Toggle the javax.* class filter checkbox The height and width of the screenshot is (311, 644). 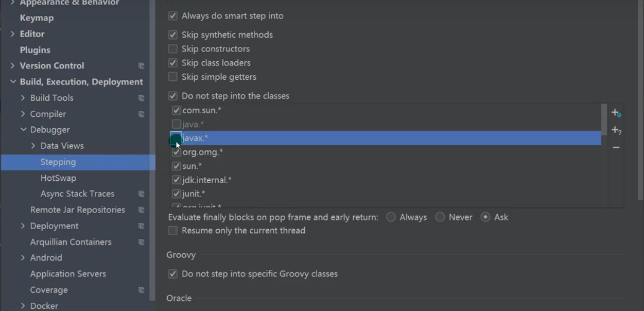(176, 138)
